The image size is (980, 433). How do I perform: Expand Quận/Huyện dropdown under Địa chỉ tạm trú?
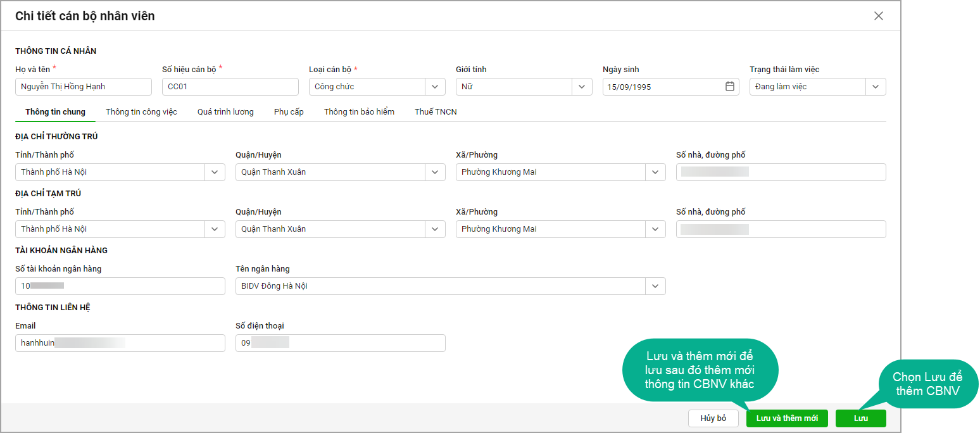pyautogui.click(x=435, y=229)
